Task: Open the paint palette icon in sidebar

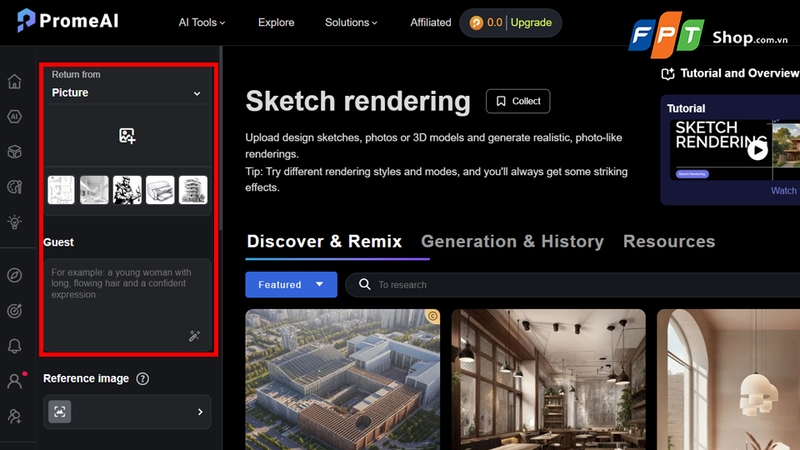Action: 14,187
